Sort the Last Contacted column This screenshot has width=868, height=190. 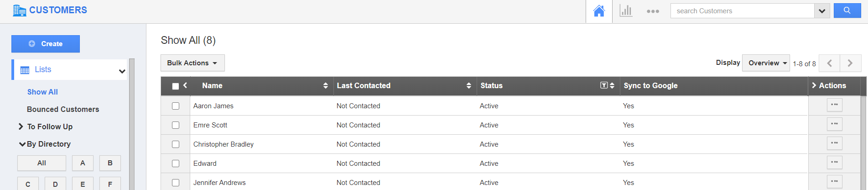pyautogui.click(x=468, y=85)
